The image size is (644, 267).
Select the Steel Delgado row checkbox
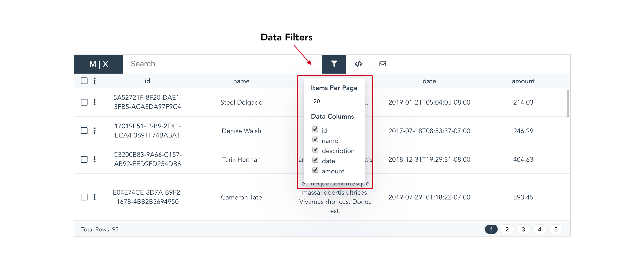84,102
